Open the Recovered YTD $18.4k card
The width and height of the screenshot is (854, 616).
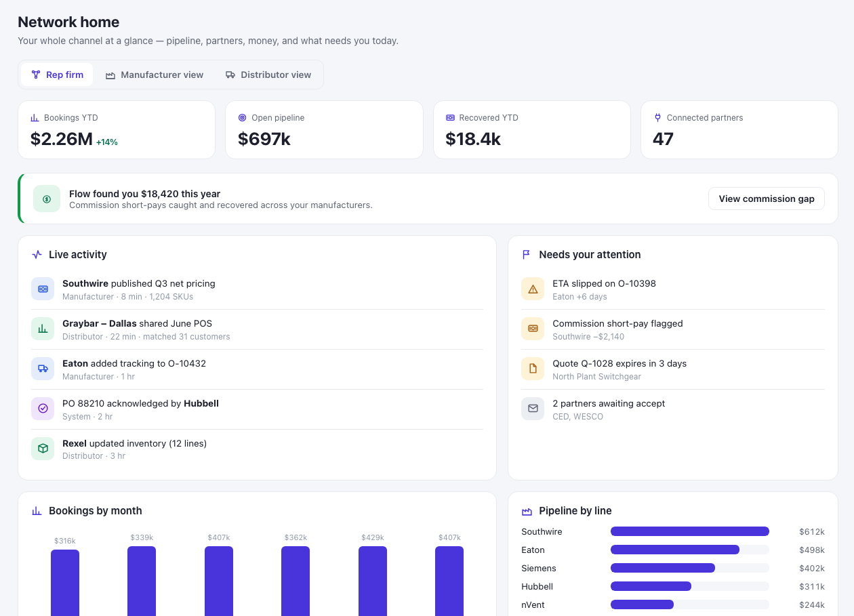(532, 130)
